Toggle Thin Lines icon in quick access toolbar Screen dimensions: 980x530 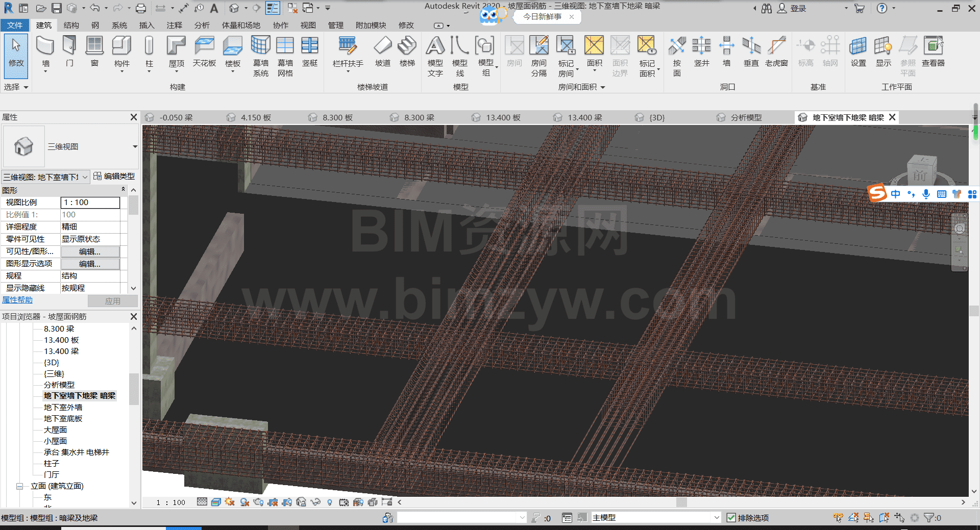pyautogui.click(x=273, y=8)
